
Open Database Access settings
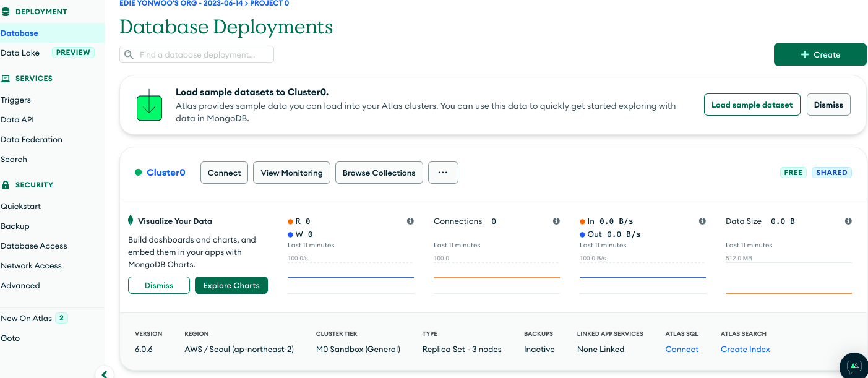[x=34, y=246]
